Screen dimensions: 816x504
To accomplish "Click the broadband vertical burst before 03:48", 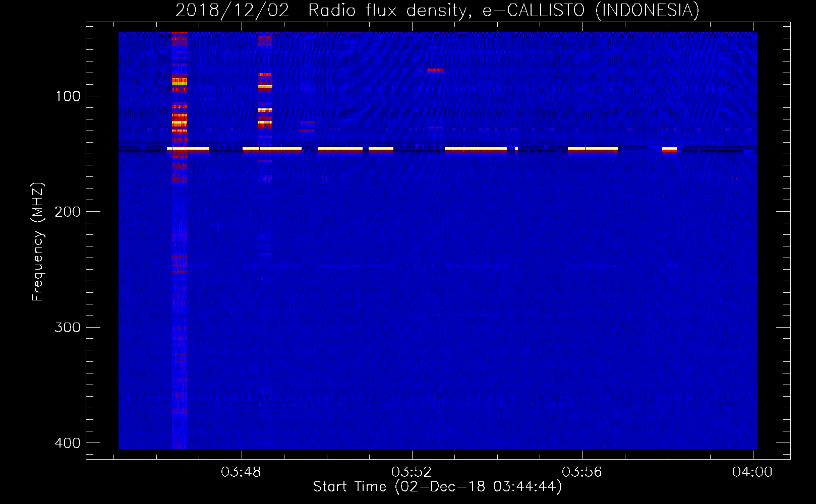I will point(180,240).
